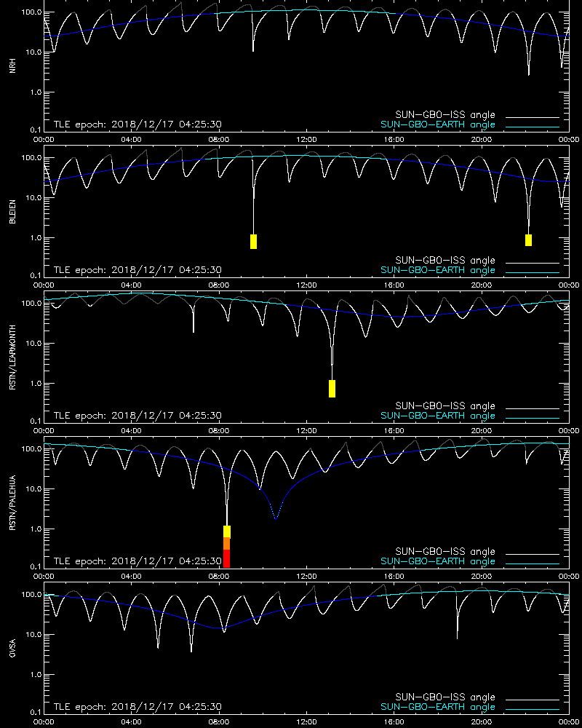This screenshot has height=728, width=582.
Task: Click the SUN-GBO-ISS angle legend in RSTN/LEARMONTH plot
Action: coord(445,405)
